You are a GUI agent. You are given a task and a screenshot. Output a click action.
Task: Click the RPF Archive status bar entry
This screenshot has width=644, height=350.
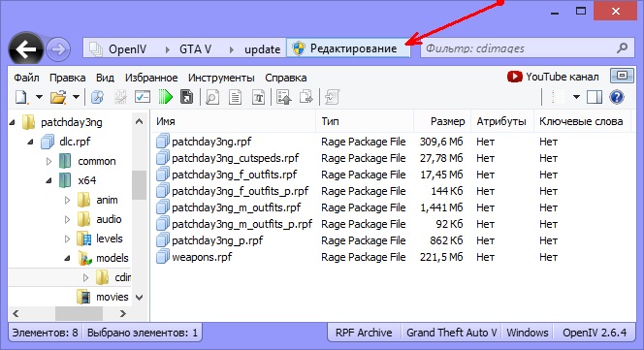point(364,333)
